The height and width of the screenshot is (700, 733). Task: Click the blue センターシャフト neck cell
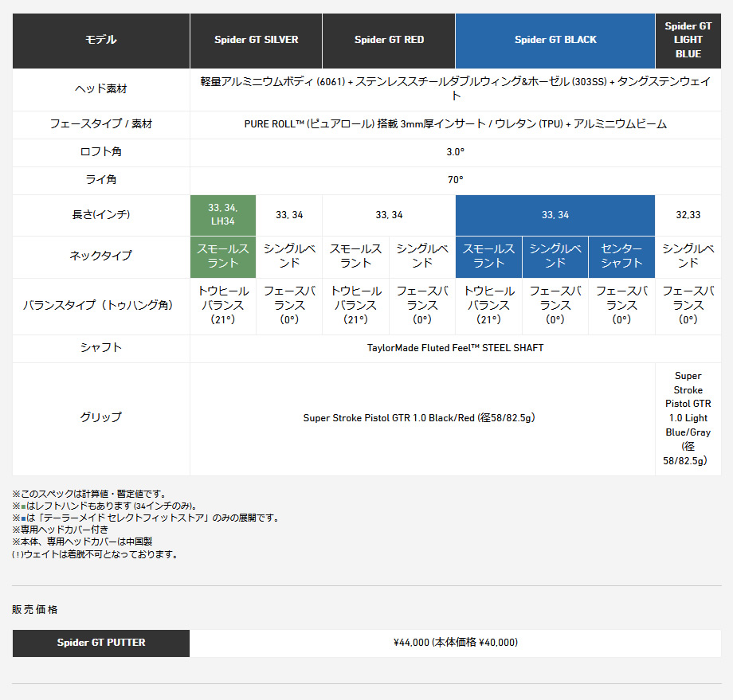point(621,256)
